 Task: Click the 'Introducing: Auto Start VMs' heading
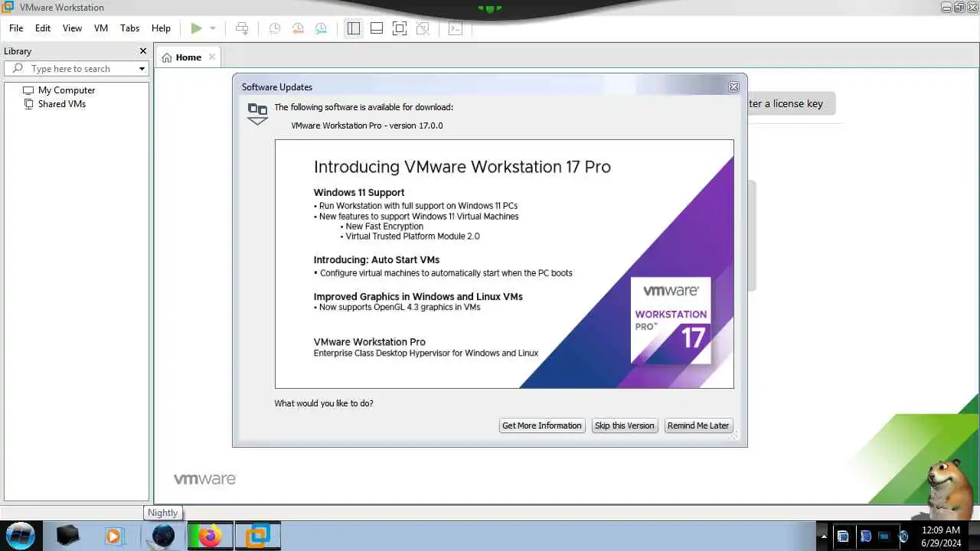pos(377,260)
